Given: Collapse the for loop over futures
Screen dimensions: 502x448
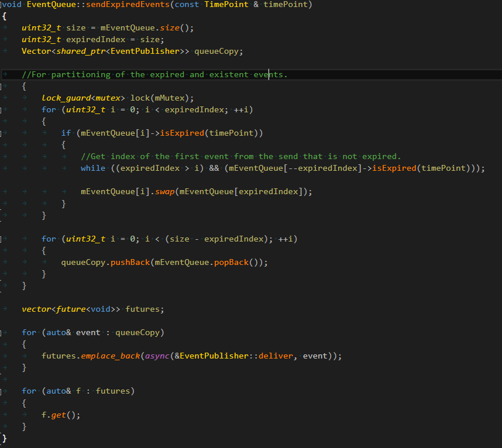Looking at the screenshot, I should (x=2, y=391).
